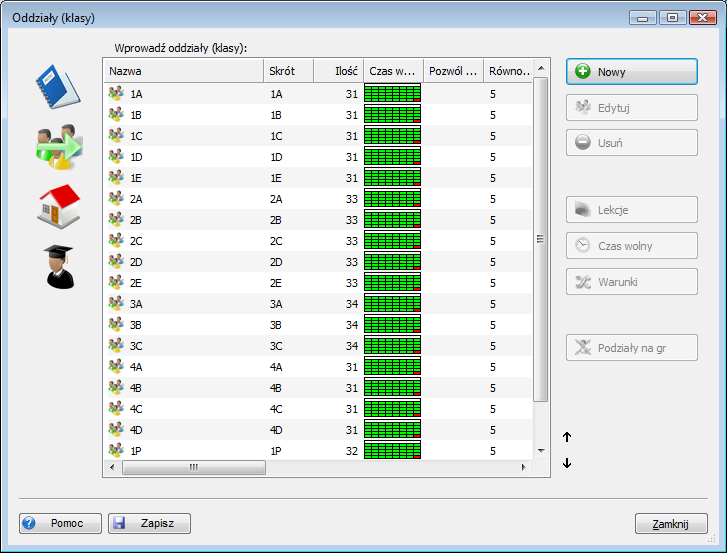
Task: Click the Czas w... column header
Action: (394, 71)
